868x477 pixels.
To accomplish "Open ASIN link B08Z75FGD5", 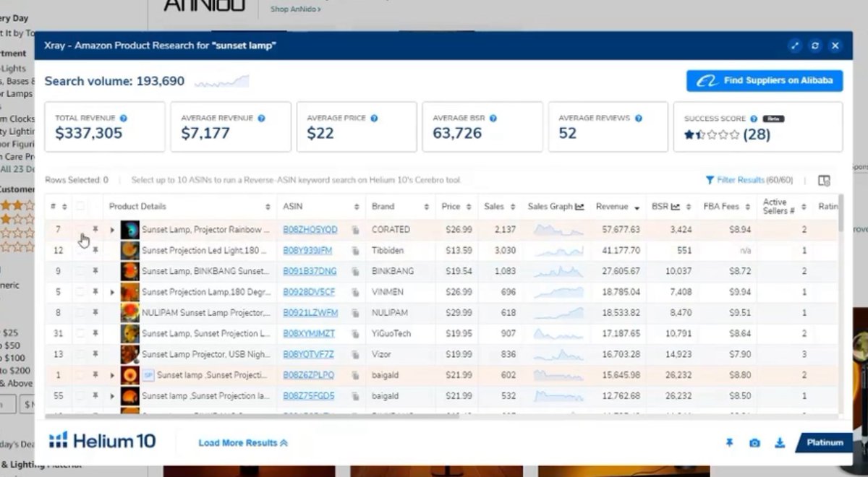I will click(x=309, y=397).
